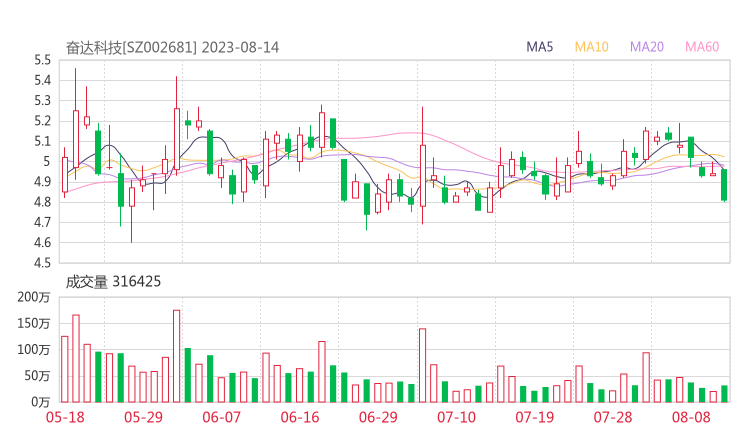Click the last green candlestick on the right
This screenshot has height=440, width=740.
pyautogui.click(x=724, y=185)
